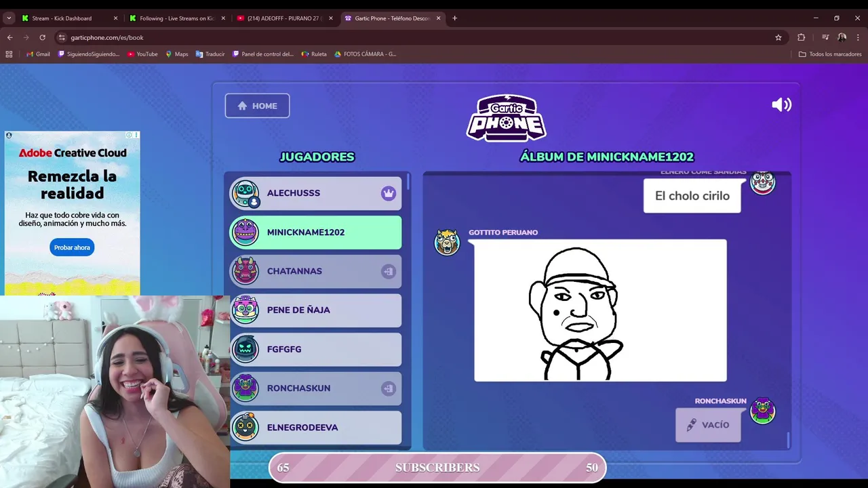Viewport: 868px width, 488px height.
Task: Select player ALECHUSSS in the list
Action: pos(315,193)
